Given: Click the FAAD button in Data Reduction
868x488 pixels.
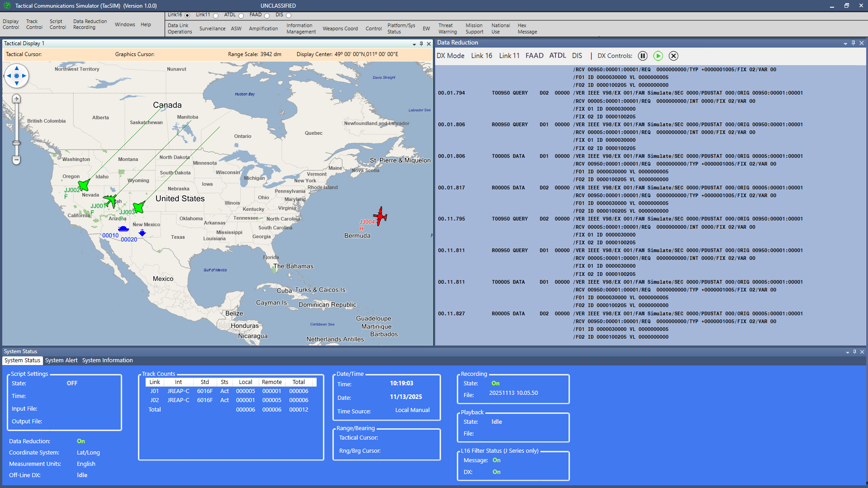Looking at the screenshot, I should 534,56.
